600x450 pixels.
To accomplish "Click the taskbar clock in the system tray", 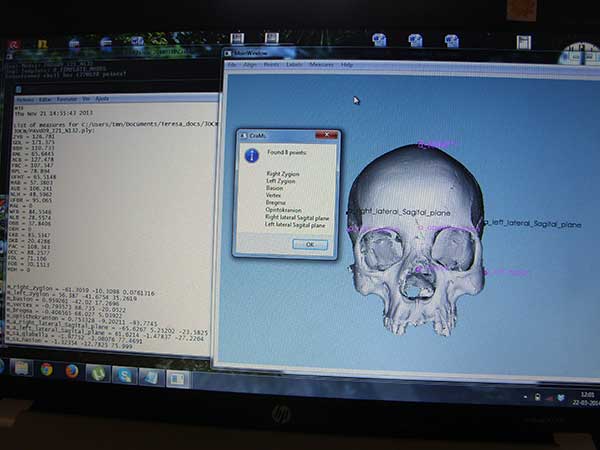I will 586,397.
